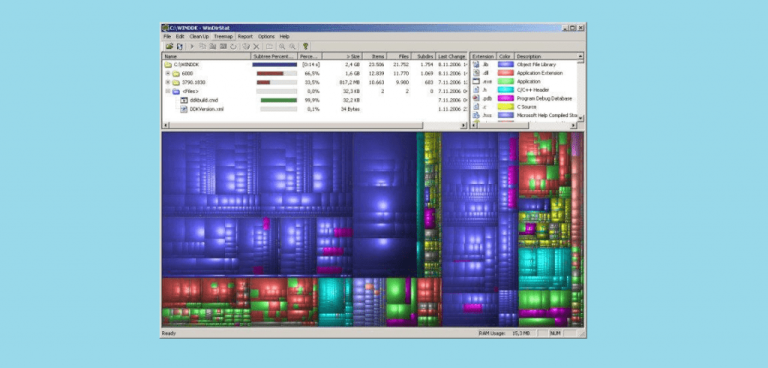Click the Zoom In magnifier icon

pos(282,46)
